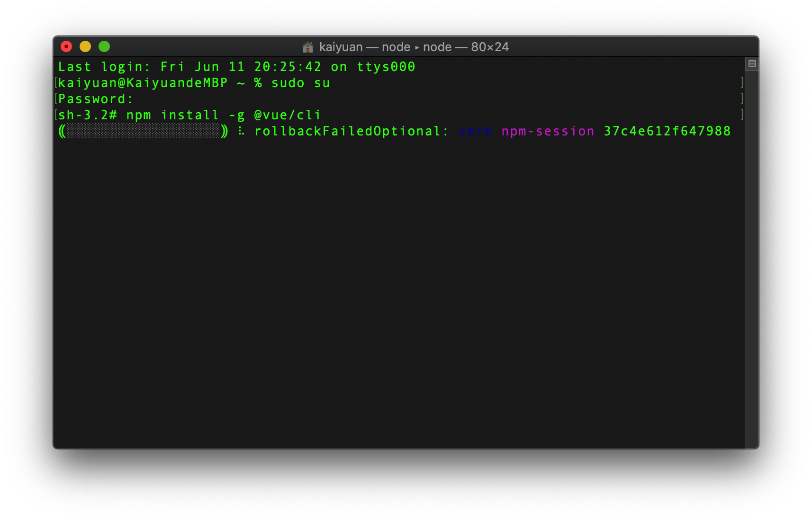Screen dimensions: 812x519
Task: Close the terminal window with red button
Action: pos(66,46)
